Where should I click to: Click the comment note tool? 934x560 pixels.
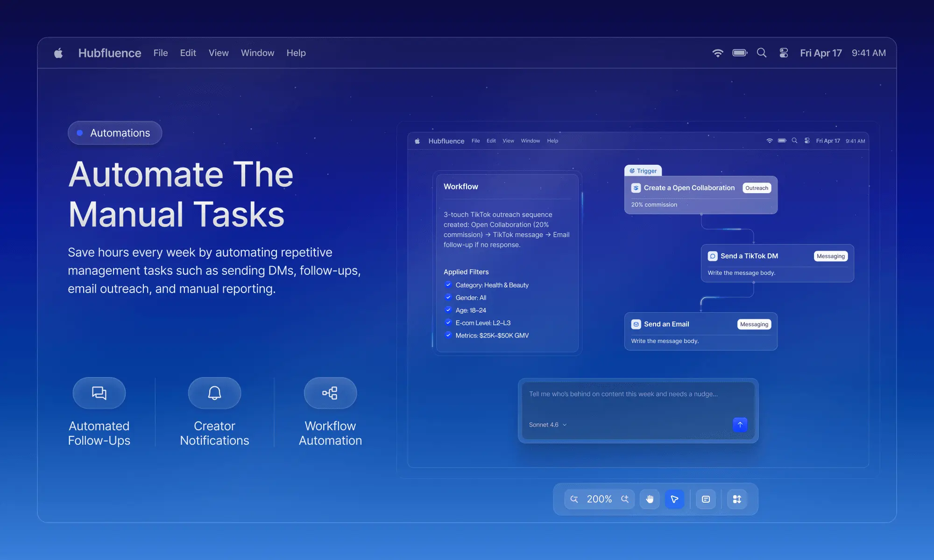[706, 499]
